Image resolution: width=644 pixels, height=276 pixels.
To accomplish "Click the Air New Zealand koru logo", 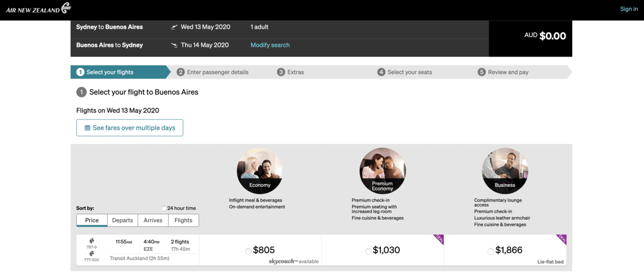I will (x=66, y=8).
